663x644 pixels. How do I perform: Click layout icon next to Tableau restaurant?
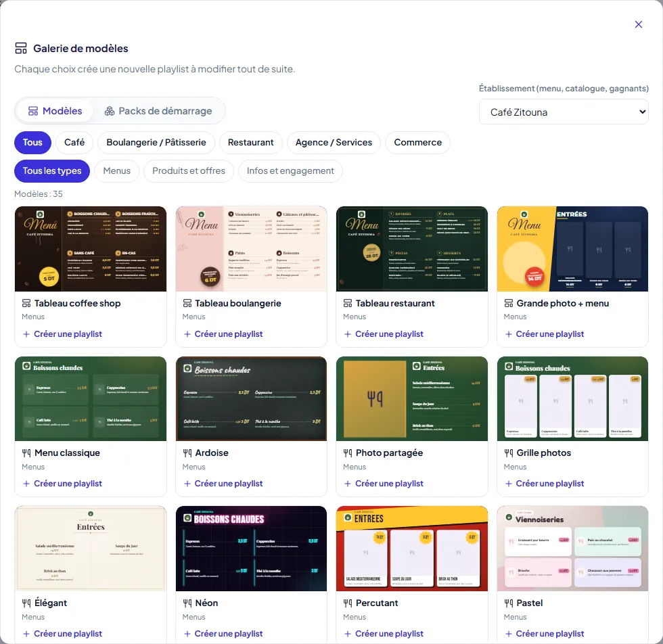(x=348, y=303)
